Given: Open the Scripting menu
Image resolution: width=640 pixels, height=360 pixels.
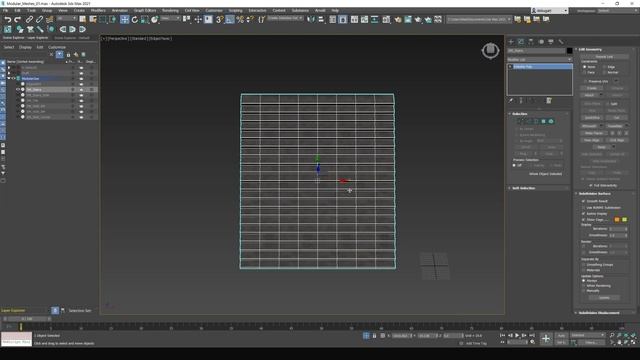Looking at the screenshot, I should (235, 11).
